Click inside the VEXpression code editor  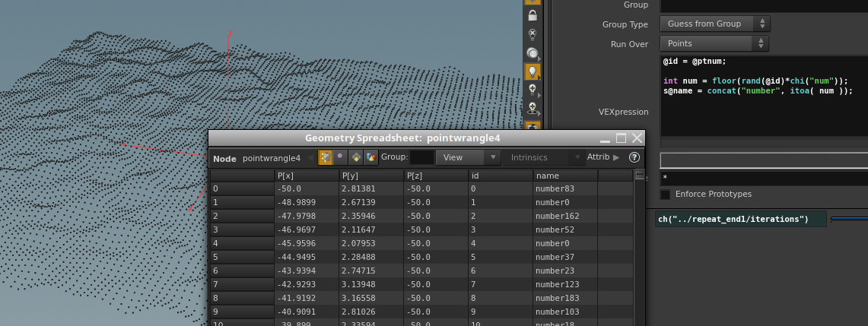coord(764,97)
